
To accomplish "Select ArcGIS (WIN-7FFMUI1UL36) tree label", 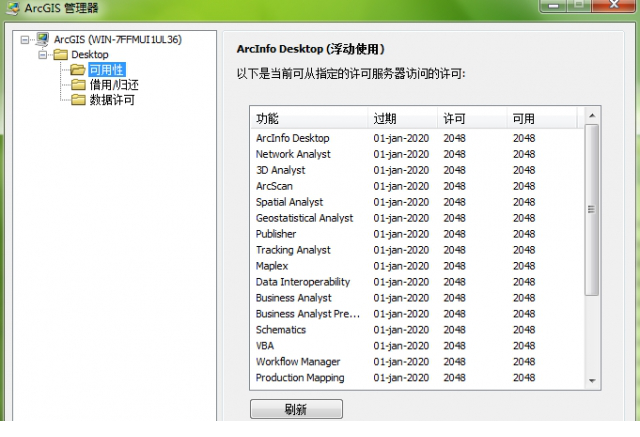I will (x=118, y=40).
